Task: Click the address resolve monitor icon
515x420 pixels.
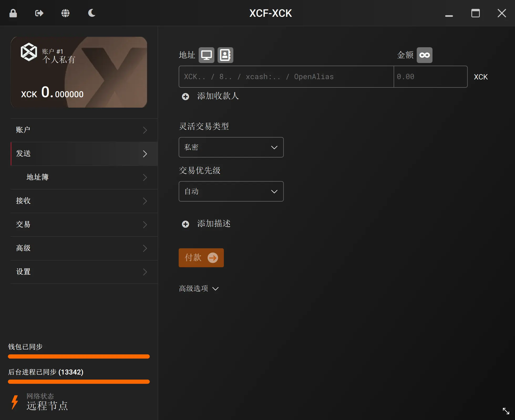Action: (207, 55)
